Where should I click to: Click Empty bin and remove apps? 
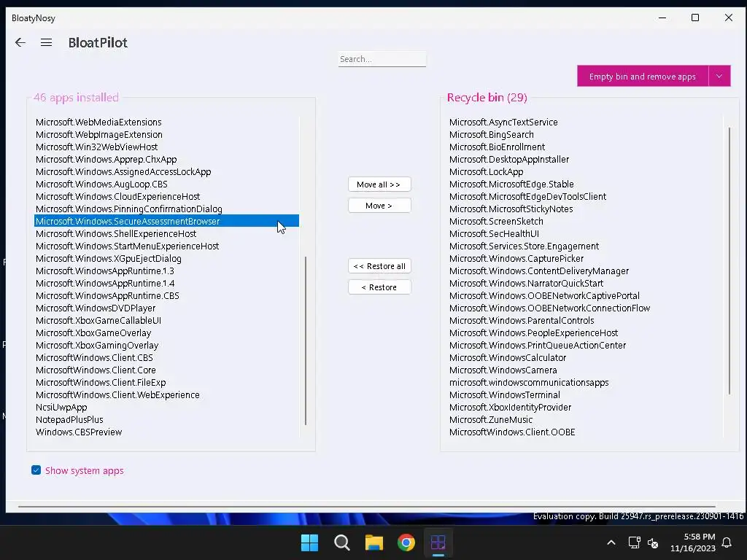(x=643, y=76)
